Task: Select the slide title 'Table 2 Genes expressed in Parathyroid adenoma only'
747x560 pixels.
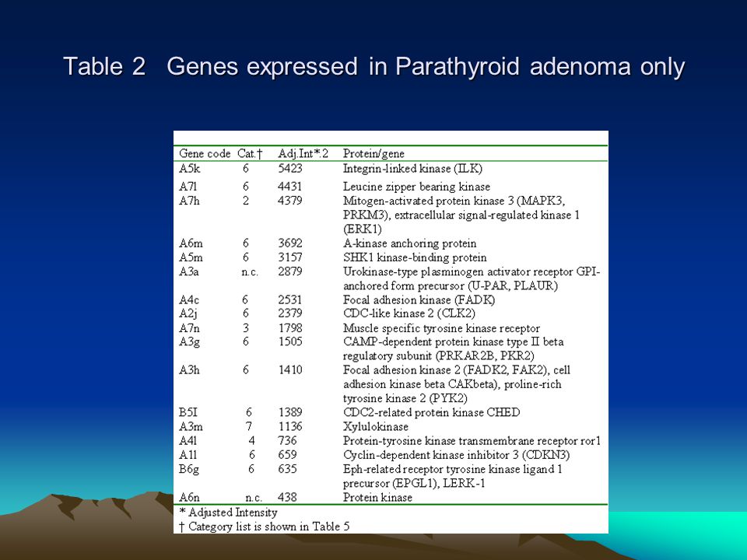Action: 374,65
